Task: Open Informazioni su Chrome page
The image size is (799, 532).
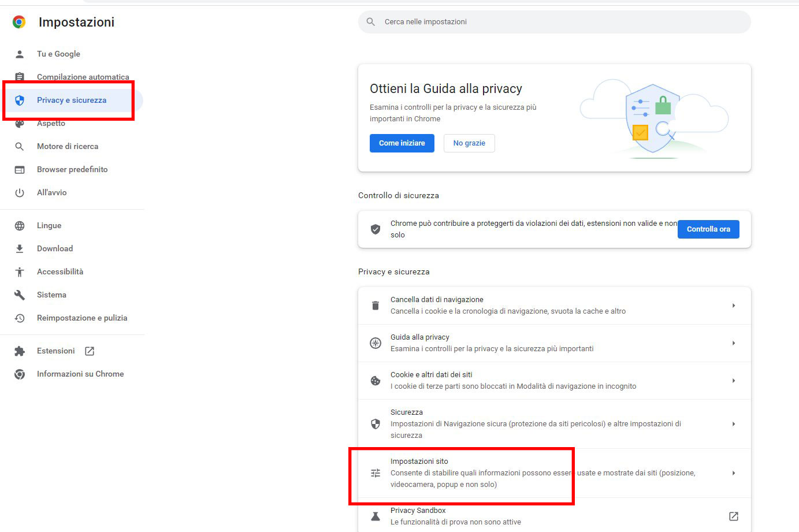Action: [x=80, y=374]
